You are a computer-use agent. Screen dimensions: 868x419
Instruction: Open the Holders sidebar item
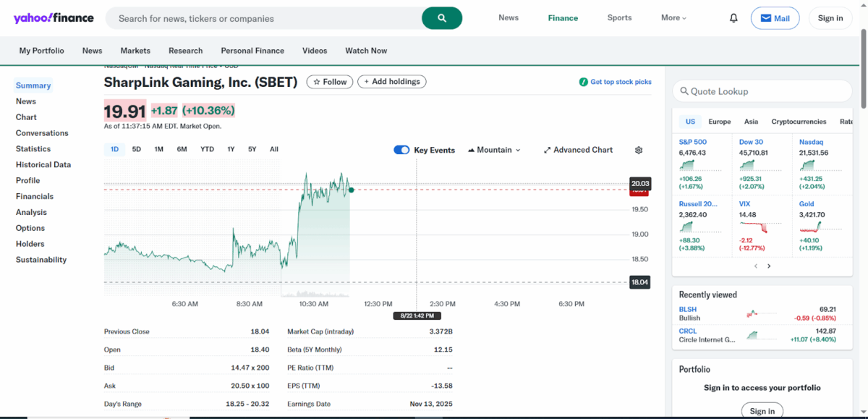tap(30, 245)
